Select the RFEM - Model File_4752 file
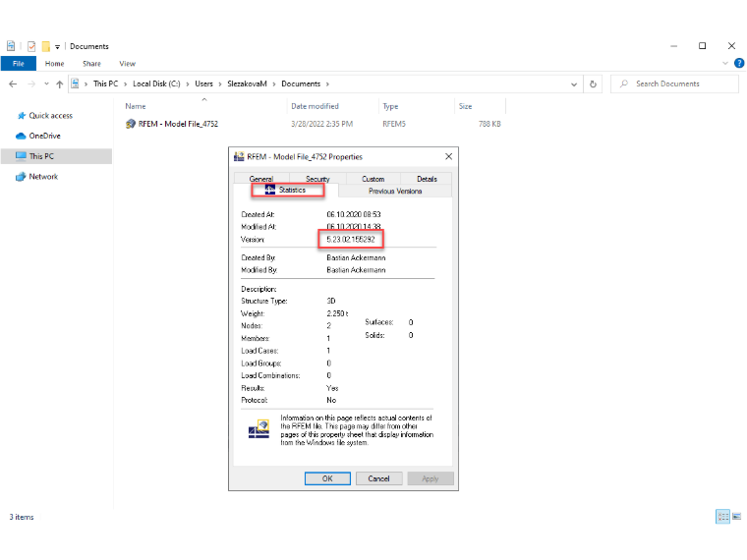Image resolution: width=747 pixels, height=560 pixels. [178, 124]
